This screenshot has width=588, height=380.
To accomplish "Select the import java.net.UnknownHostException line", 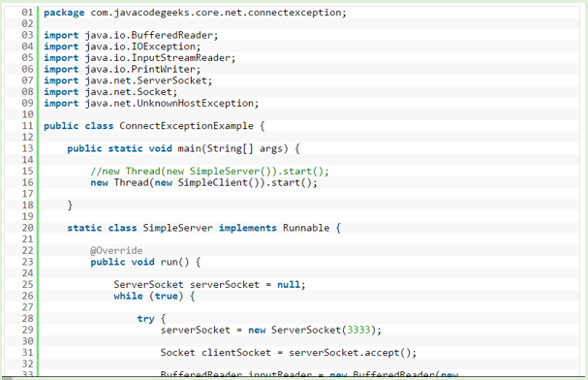I will [x=151, y=103].
